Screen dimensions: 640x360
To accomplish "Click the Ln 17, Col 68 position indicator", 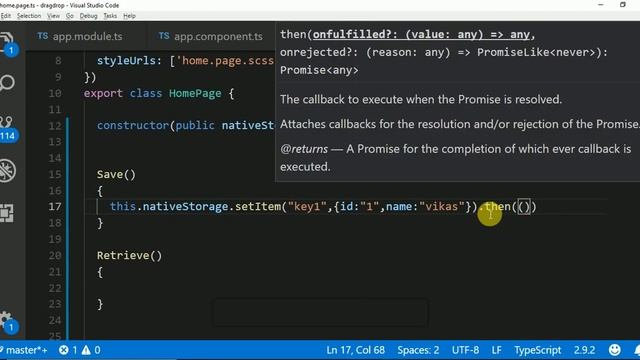I will (356, 350).
